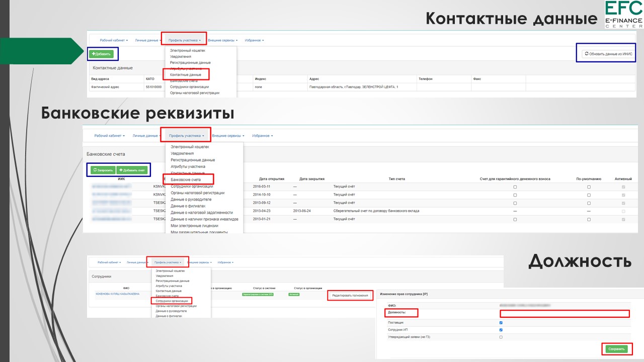Open Избранное dropdown above Контактные данные
Image resolution: width=644 pixels, height=362 pixels.
pyautogui.click(x=254, y=40)
